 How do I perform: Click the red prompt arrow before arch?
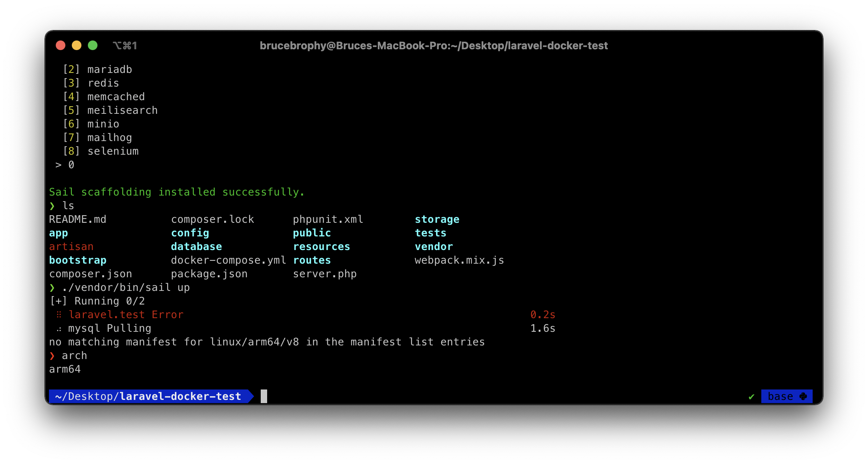(53, 355)
